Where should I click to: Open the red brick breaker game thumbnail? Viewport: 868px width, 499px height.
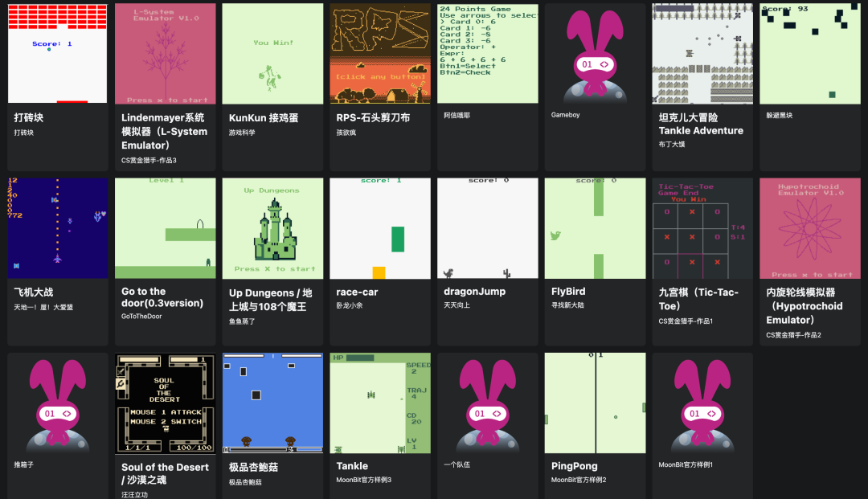58,53
